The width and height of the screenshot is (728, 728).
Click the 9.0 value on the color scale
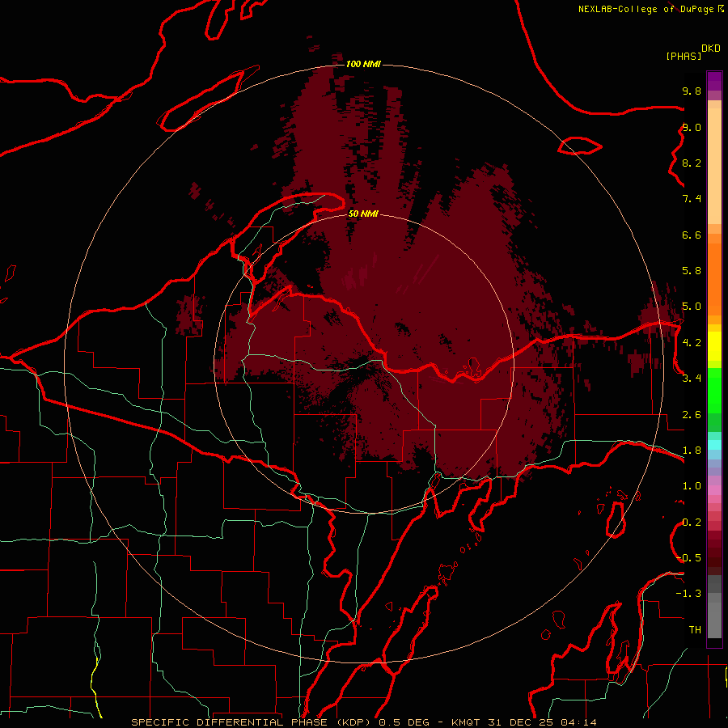[x=692, y=127]
